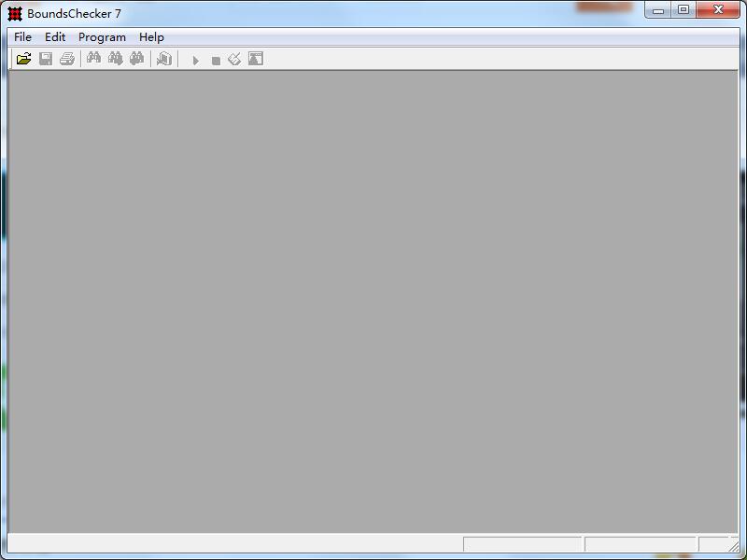Start the program with the Run arrow

tap(195, 60)
